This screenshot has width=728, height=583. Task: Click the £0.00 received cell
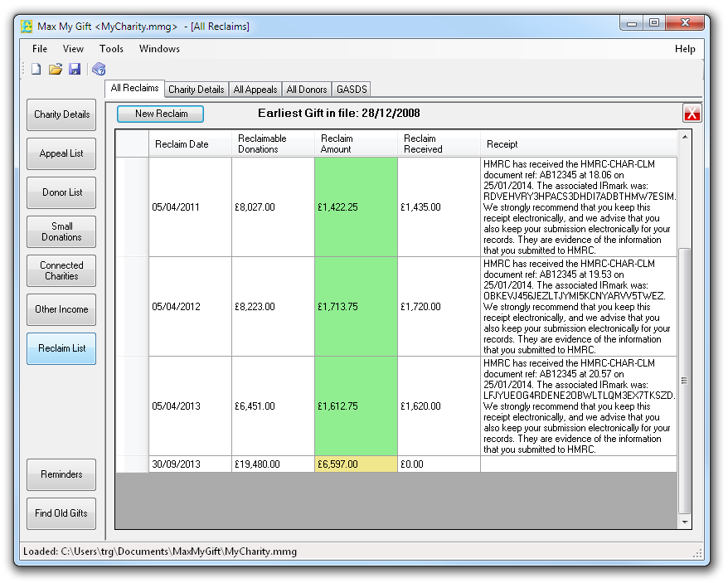(x=439, y=464)
